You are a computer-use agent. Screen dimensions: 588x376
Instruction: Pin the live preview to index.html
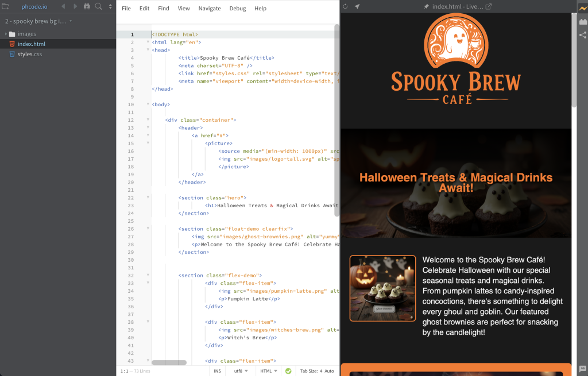[426, 7]
